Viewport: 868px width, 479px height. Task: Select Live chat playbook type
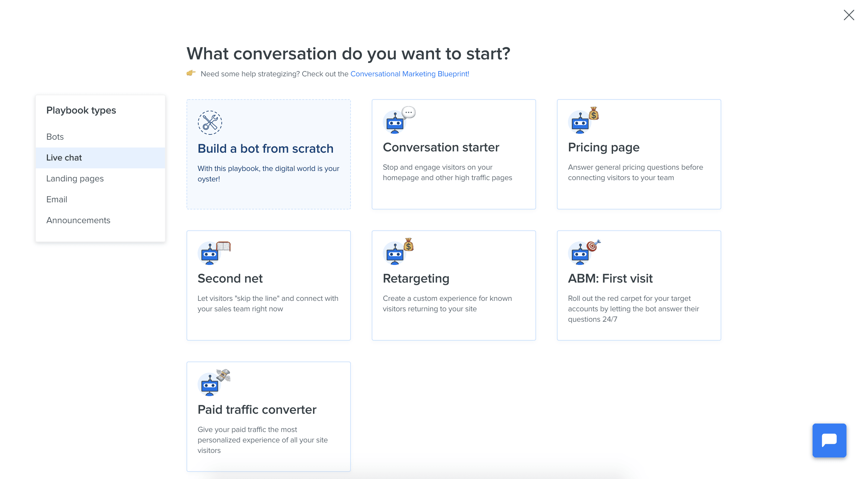coord(100,158)
